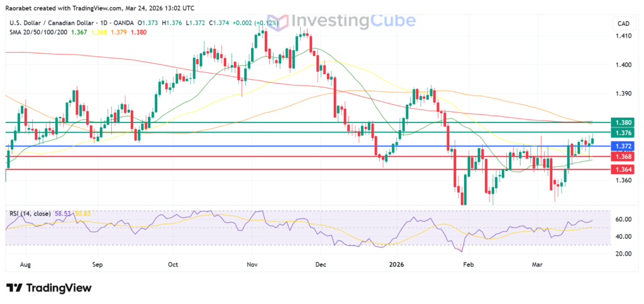Viewport: 644px width, 304px height.
Task: Click the Nov label on time axis
Action: [x=253, y=266]
